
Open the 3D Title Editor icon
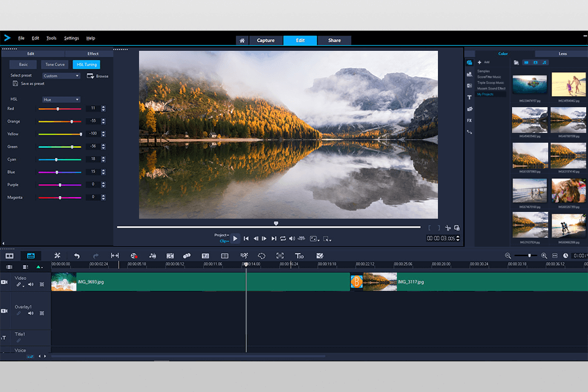(300, 256)
